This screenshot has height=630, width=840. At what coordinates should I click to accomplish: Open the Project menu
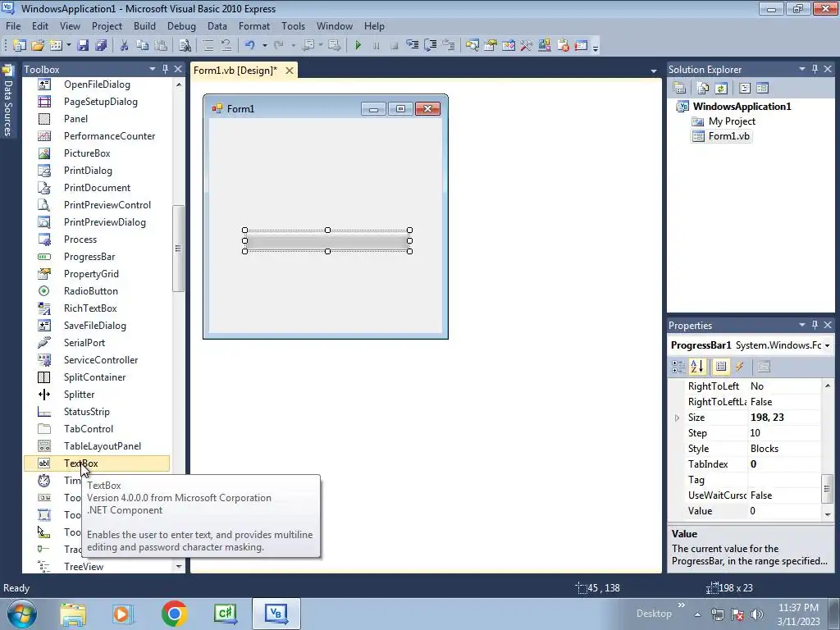pyautogui.click(x=107, y=25)
